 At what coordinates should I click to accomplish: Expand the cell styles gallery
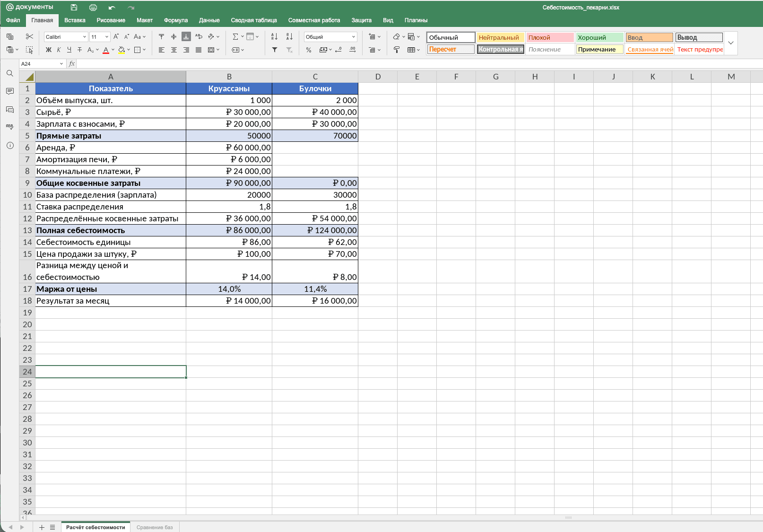pyautogui.click(x=731, y=43)
